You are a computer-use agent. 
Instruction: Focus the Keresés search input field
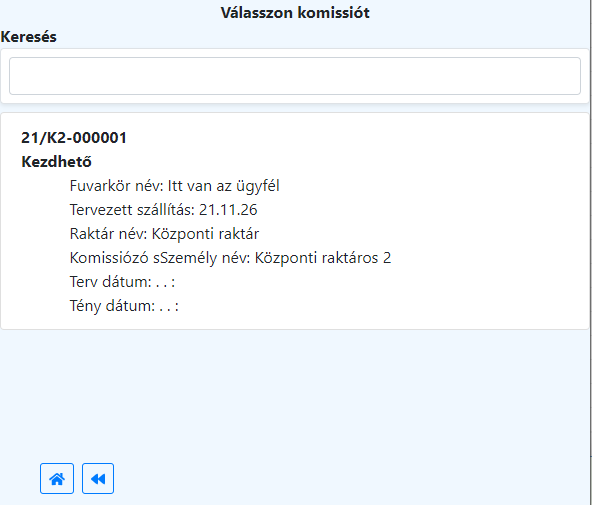[294, 76]
